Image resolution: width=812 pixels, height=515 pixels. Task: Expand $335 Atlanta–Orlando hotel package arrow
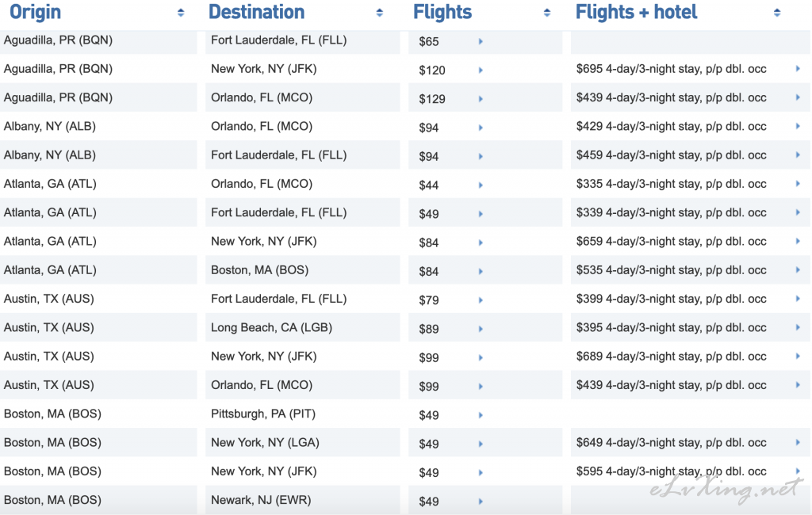pyautogui.click(x=798, y=184)
